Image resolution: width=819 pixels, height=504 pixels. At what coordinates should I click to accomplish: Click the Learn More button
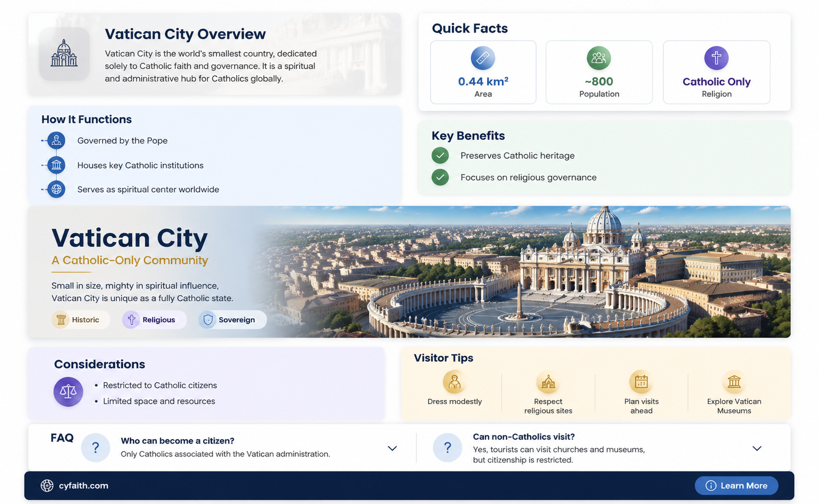(736, 486)
